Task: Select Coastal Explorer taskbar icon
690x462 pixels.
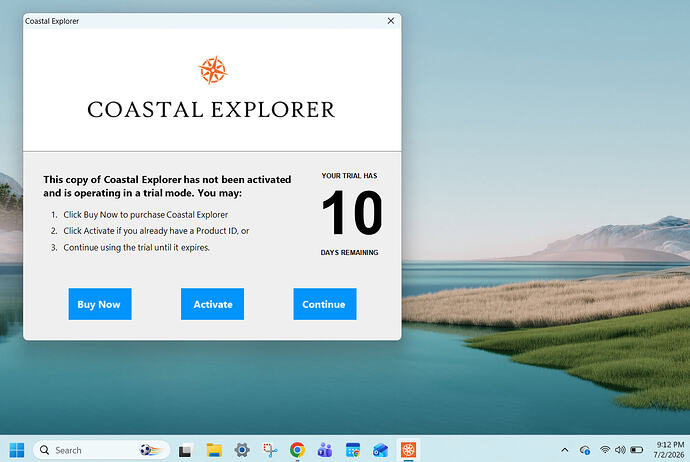Action: 408,450
